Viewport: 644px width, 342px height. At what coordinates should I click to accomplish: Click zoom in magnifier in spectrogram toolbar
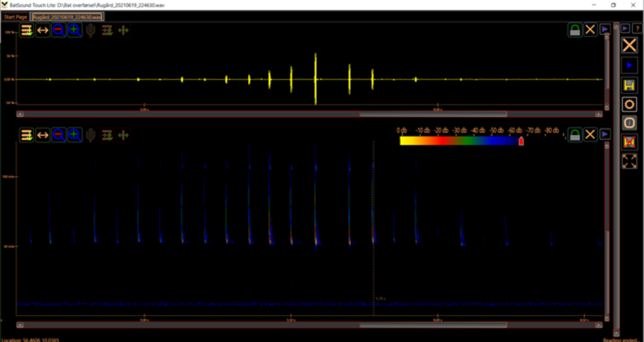click(x=74, y=135)
